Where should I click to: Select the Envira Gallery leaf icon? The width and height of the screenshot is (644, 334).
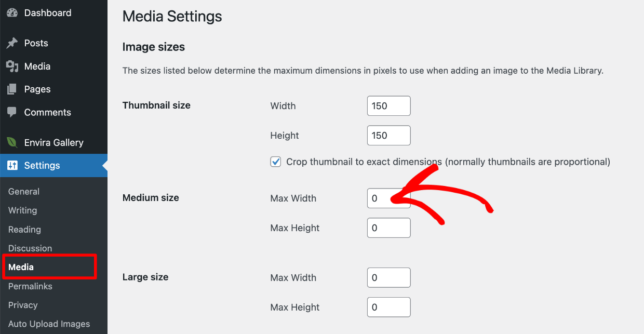click(11, 142)
